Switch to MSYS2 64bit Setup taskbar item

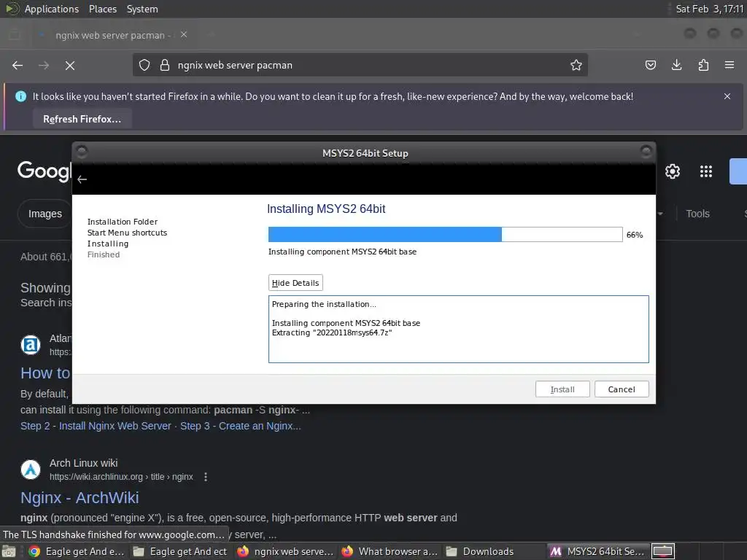597,551
